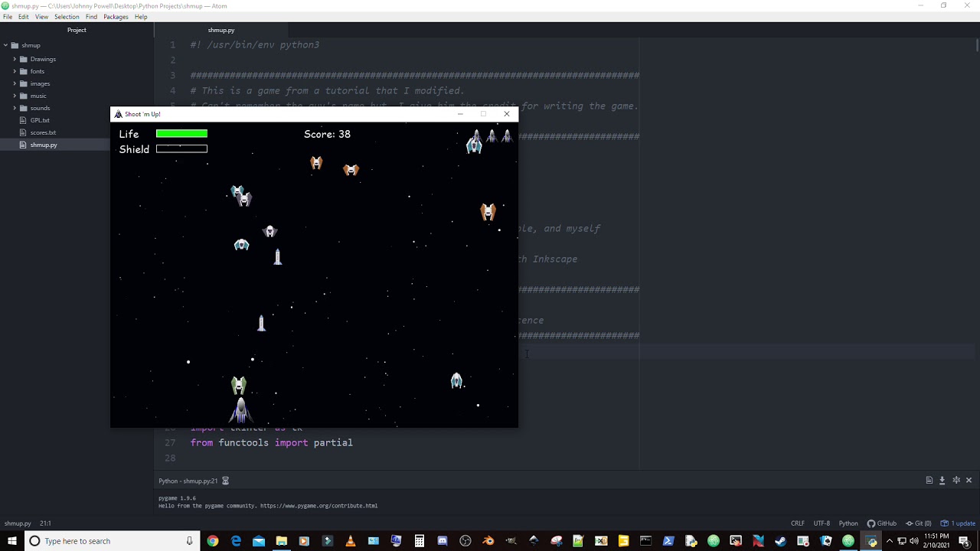Open the Find menu
The height and width of the screenshot is (551, 980).
coord(91,17)
